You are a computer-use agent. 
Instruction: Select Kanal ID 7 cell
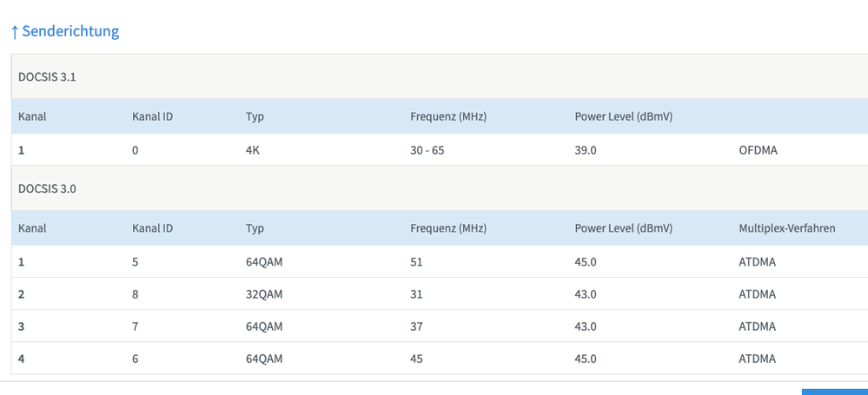136,326
